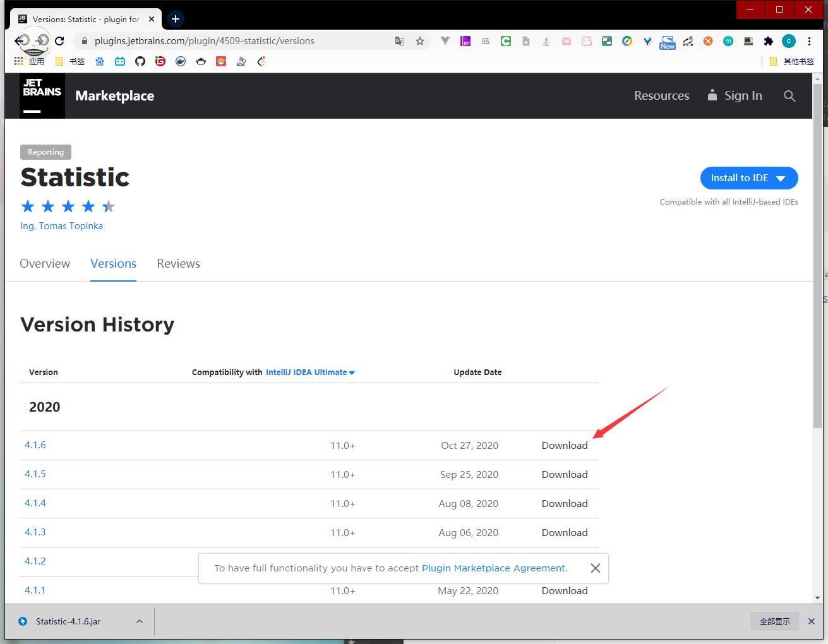
Task: Bookmark this page with the star icon
Action: (x=420, y=41)
